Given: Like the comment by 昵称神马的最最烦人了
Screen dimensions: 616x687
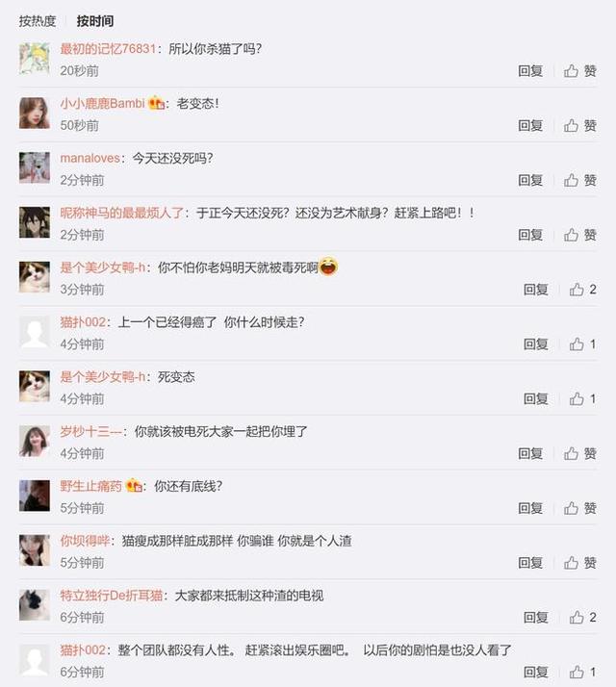Looking at the screenshot, I should 579,235.
